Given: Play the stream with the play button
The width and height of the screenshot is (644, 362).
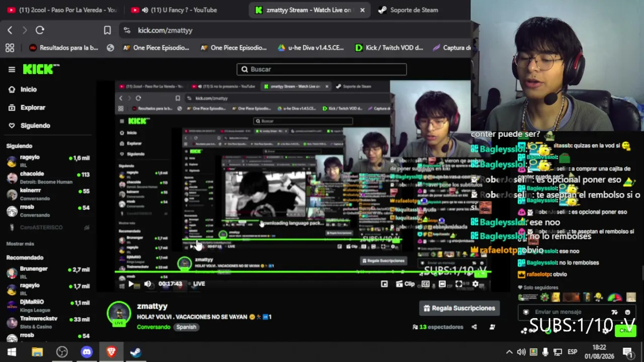Looking at the screenshot, I should (131, 284).
